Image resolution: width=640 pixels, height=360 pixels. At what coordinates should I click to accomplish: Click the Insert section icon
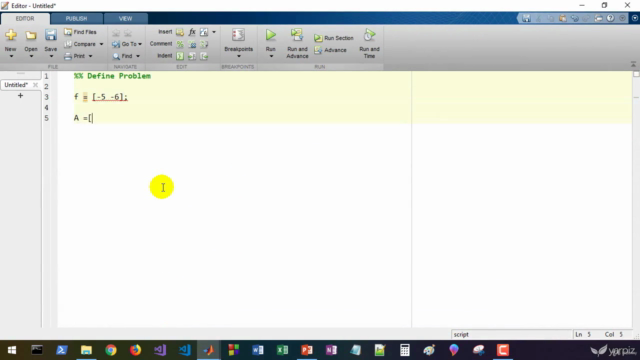coord(180,32)
